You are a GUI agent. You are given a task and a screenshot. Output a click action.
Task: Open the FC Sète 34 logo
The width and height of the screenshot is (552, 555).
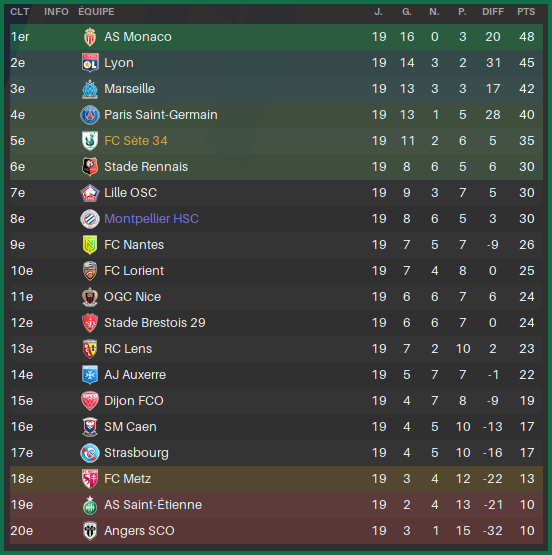click(90, 141)
